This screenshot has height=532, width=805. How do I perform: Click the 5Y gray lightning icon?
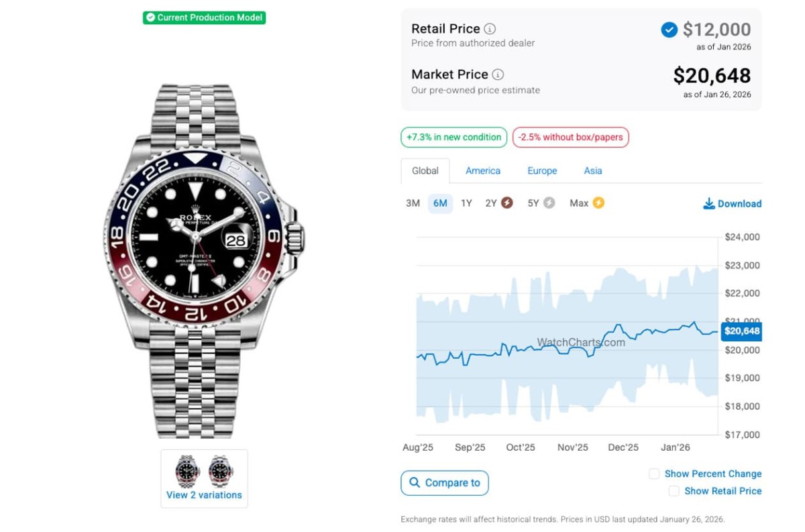[x=549, y=203]
